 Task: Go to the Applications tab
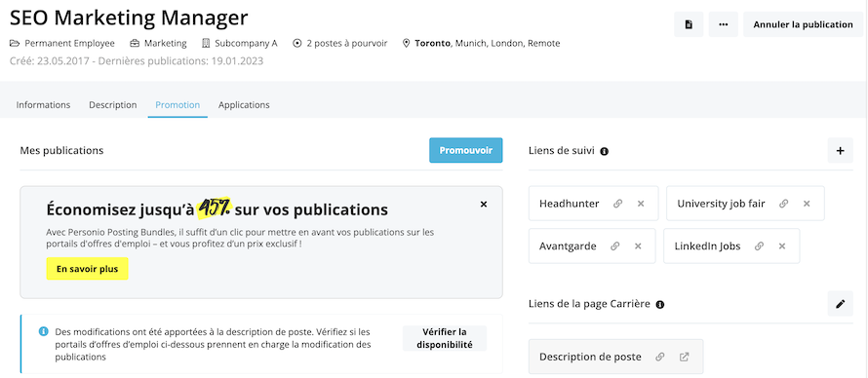pyautogui.click(x=244, y=105)
